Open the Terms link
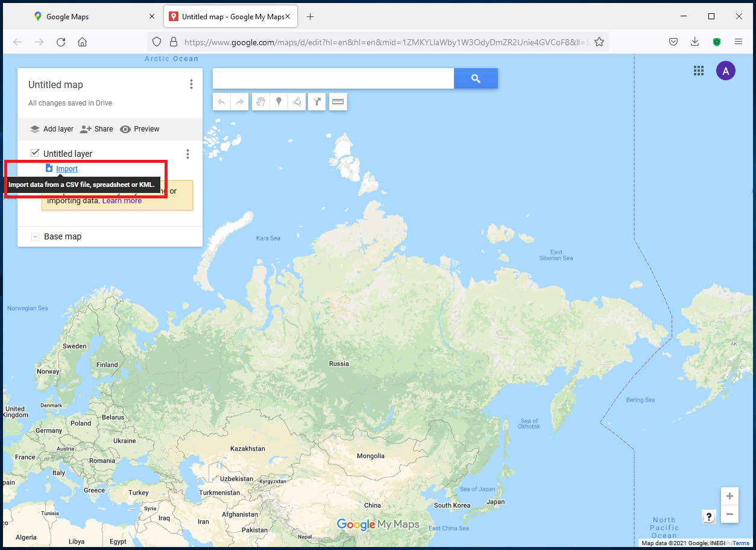 coord(741,543)
